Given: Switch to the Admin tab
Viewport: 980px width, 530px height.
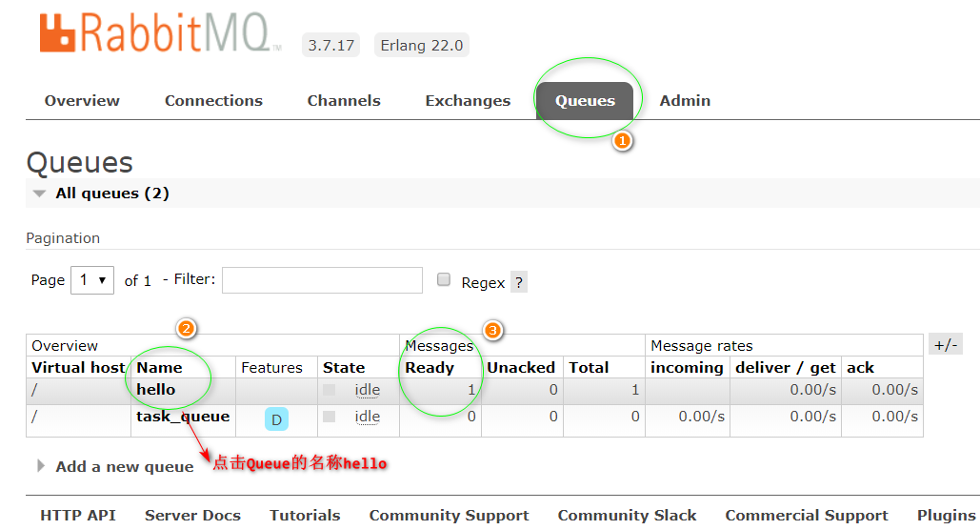Looking at the screenshot, I should [685, 101].
